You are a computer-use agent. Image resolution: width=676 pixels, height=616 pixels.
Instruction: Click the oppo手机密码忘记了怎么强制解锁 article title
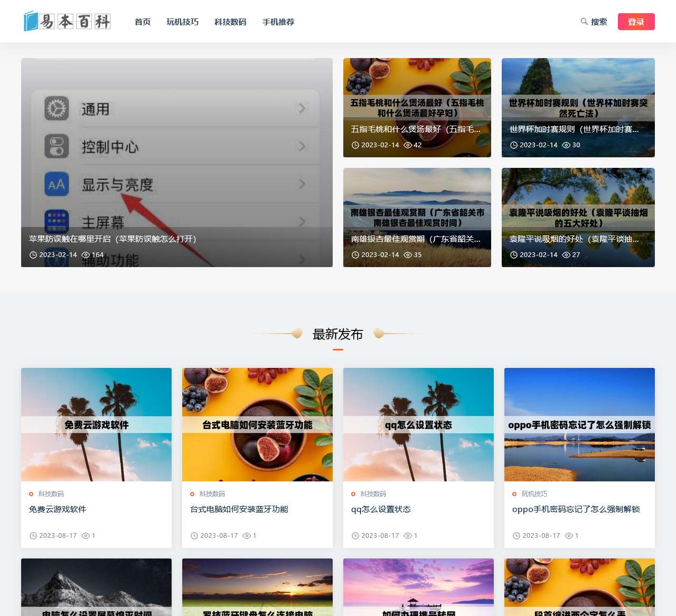point(576,509)
